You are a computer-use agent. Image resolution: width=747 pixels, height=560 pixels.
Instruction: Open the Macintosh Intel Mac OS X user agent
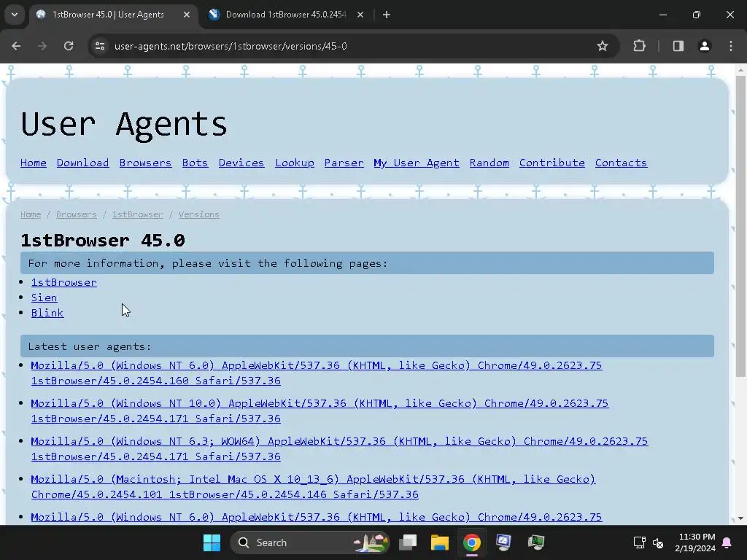pyautogui.click(x=313, y=486)
